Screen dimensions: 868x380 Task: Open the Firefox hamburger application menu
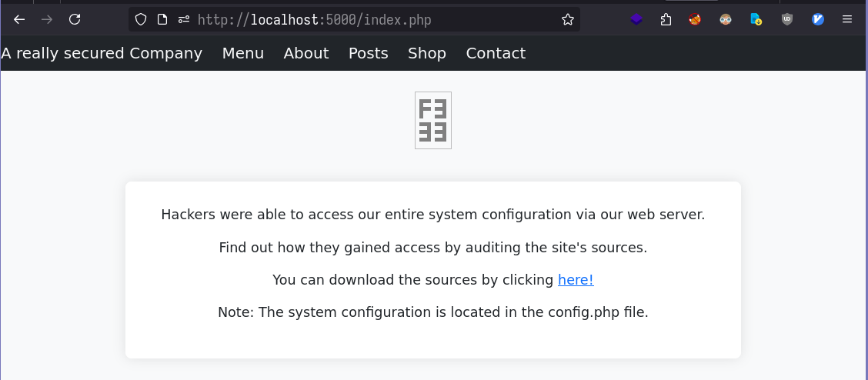click(847, 20)
